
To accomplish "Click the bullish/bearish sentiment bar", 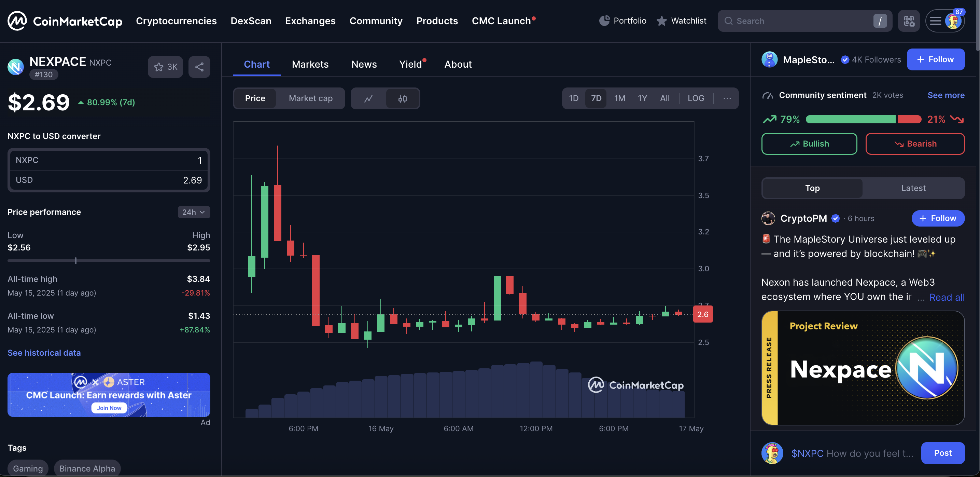I will coord(863,120).
